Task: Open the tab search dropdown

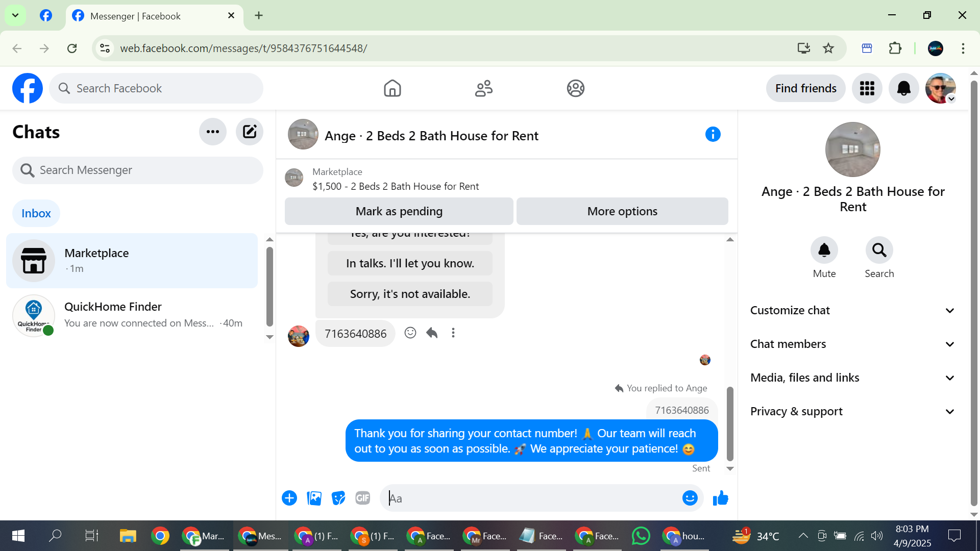Action: (15, 15)
